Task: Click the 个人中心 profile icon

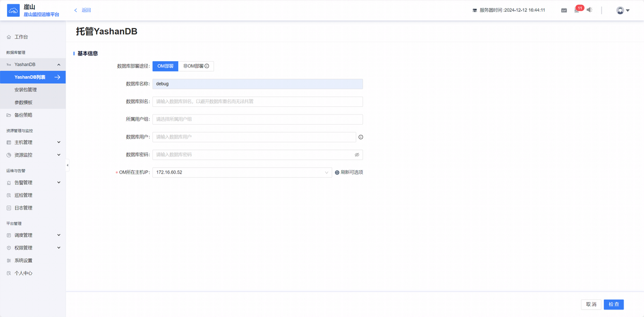Action: point(9,273)
